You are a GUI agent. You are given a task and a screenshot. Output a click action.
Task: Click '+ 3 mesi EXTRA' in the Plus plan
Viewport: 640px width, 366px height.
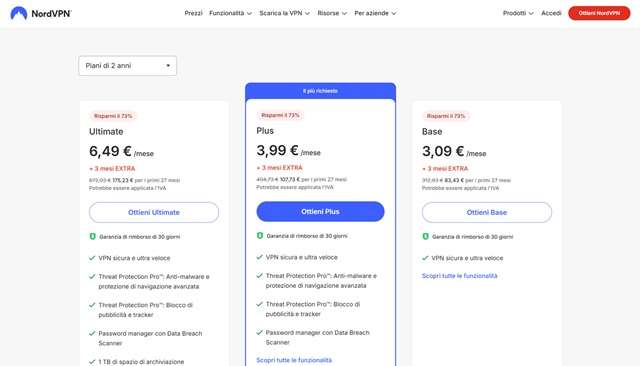pyautogui.click(x=280, y=168)
